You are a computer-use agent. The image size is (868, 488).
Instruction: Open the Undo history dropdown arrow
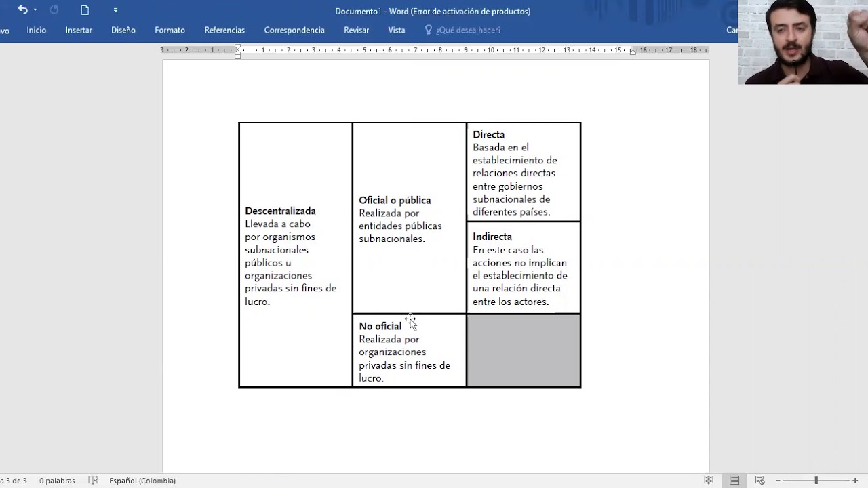[x=35, y=10]
